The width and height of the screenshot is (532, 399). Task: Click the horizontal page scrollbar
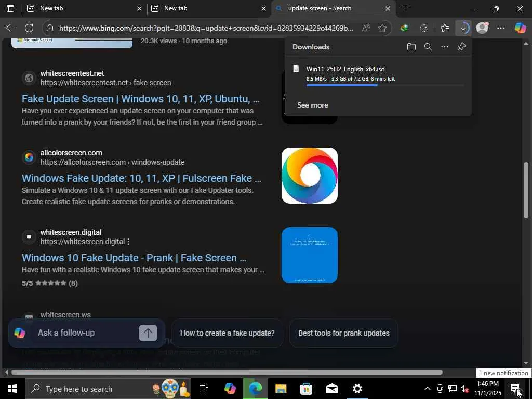coord(227,373)
